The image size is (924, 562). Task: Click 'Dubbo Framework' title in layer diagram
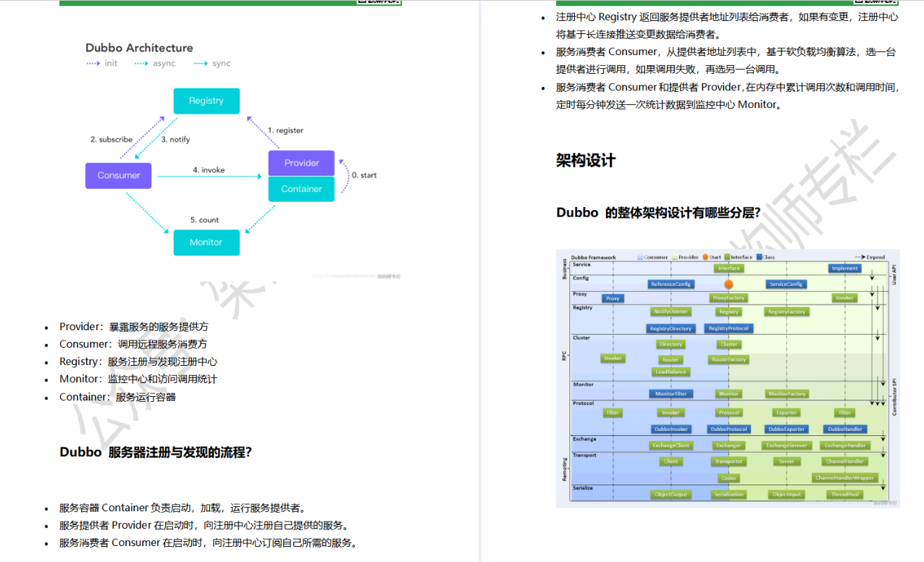[593, 257]
